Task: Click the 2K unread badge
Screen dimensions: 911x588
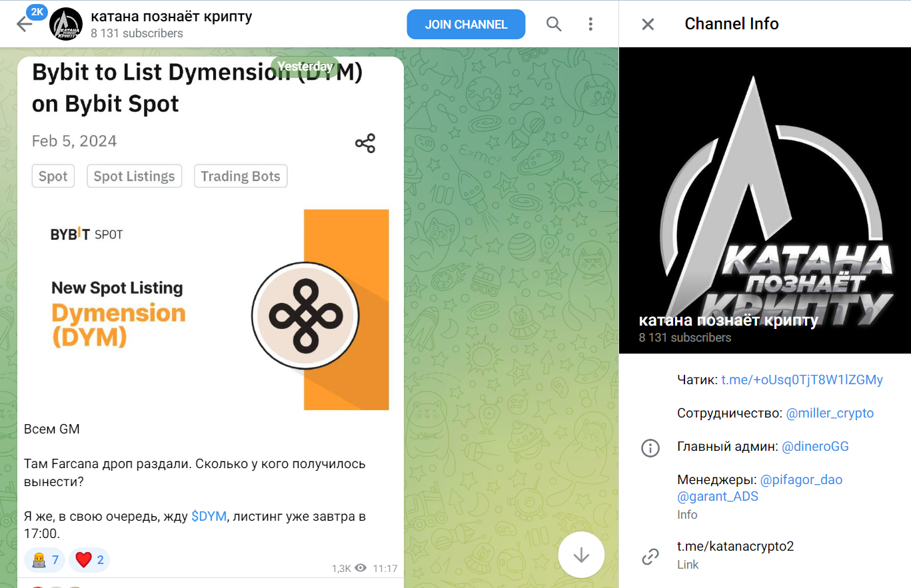Action: pos(37,11)
